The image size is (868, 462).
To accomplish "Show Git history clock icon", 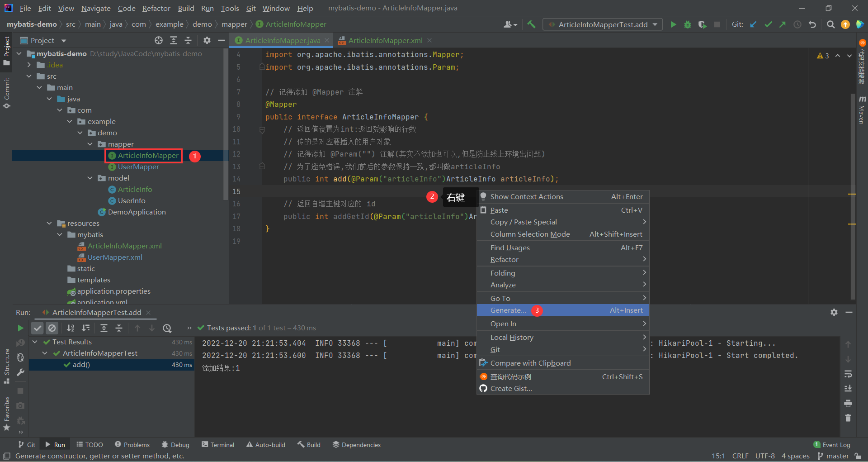I will coord(797,24).
